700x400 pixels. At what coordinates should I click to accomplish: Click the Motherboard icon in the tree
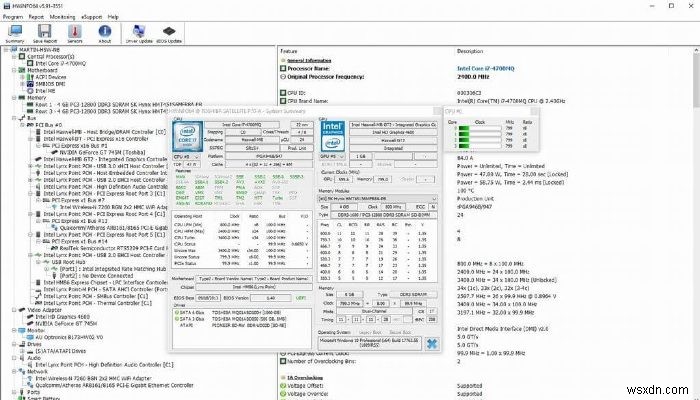pyautogui.click(x=22, y=70)
